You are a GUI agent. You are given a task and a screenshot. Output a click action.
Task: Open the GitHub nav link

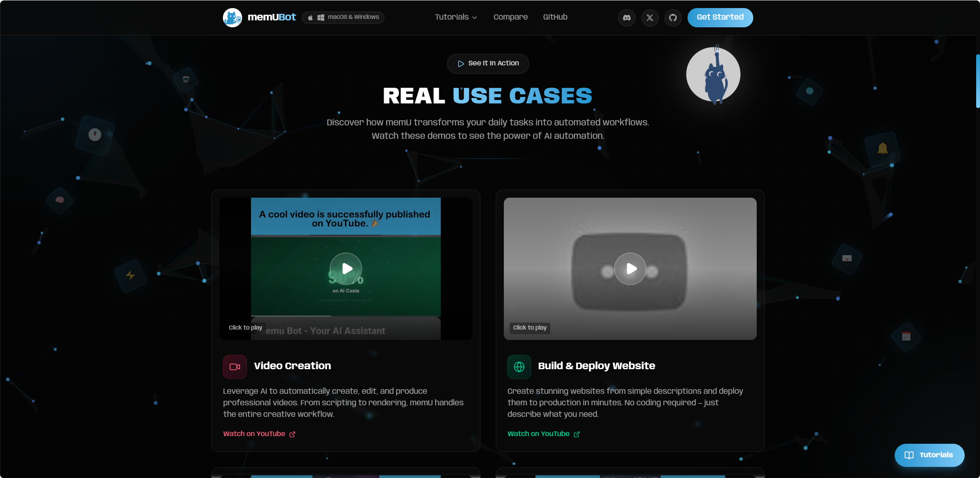555,17
